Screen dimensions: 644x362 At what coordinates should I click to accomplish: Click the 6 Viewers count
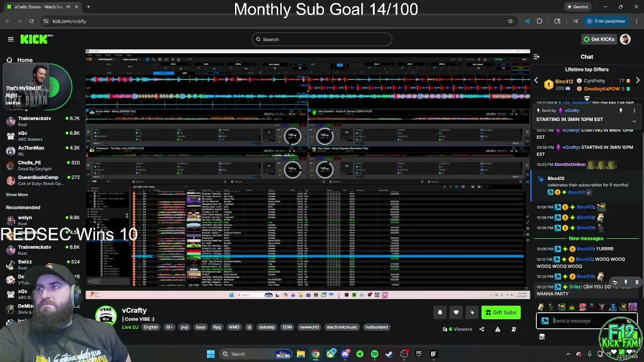click(457, 329)
